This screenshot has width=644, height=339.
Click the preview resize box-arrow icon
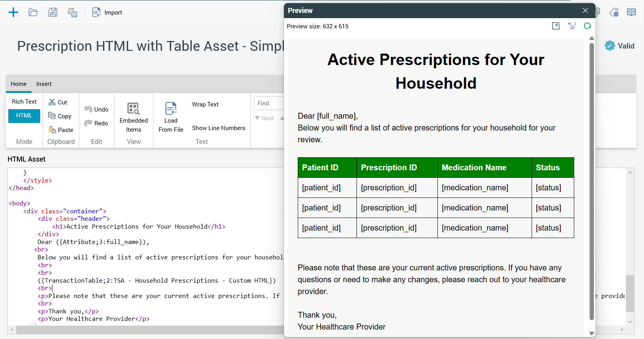coord(556,26)
